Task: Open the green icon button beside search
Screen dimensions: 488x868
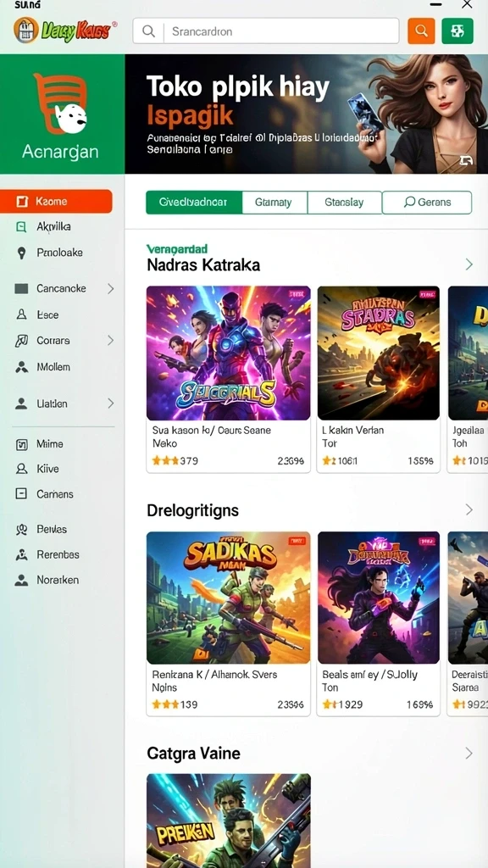Action: (457, 31)
